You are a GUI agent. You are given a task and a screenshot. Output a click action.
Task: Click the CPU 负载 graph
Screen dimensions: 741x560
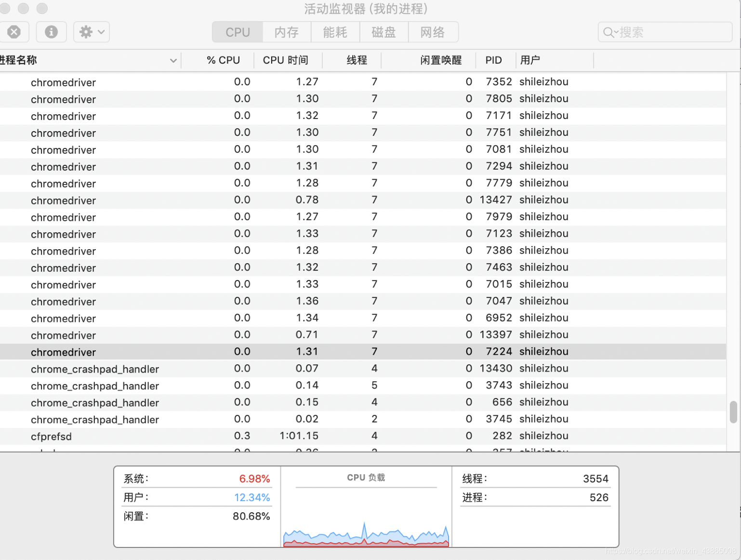tap(366, 534)
